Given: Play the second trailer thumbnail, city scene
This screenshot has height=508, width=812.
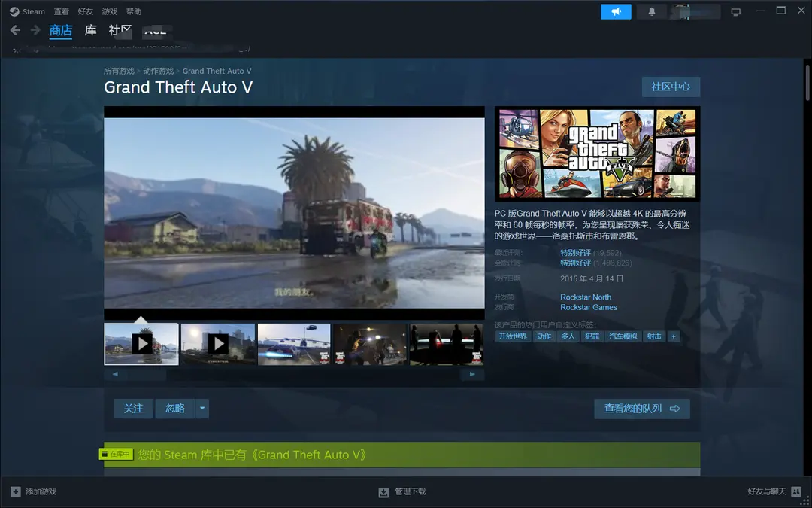Looking at the screenshot, I should 218,344.
